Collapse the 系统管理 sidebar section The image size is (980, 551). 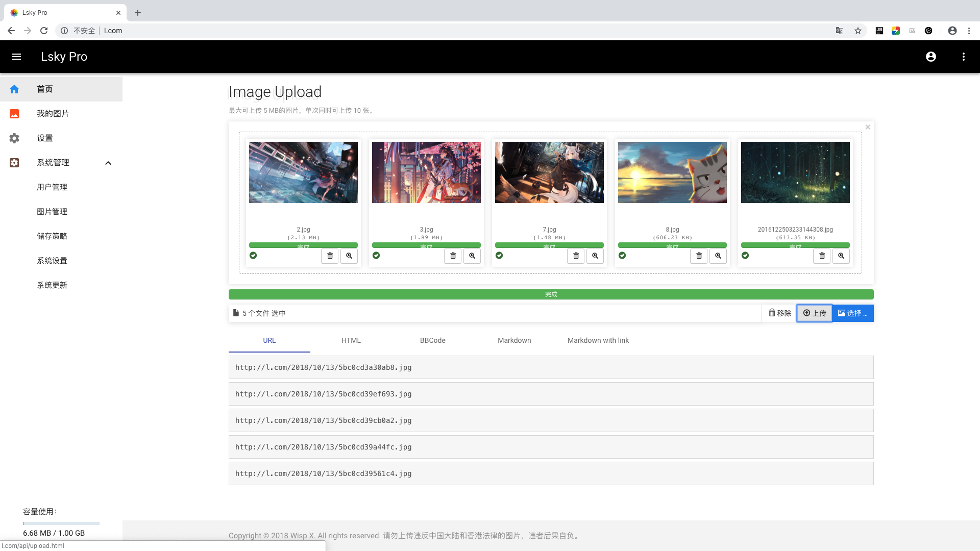pos(108,163)
